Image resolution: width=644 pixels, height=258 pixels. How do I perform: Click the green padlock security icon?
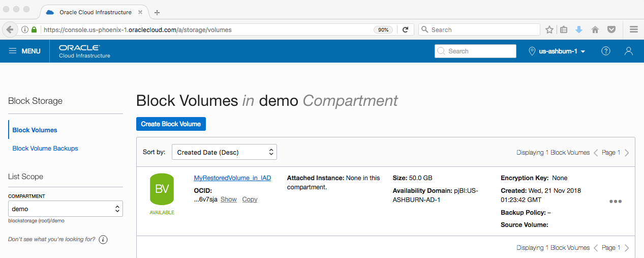point(34,30)
